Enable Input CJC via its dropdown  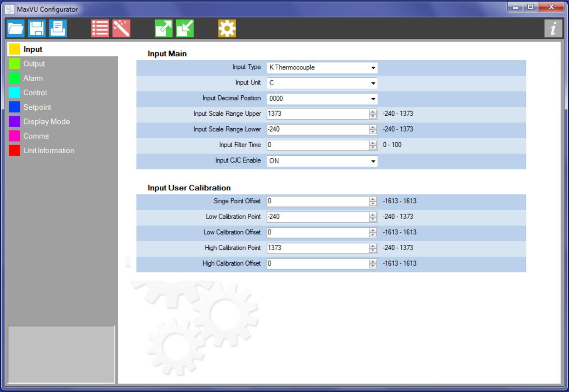(373, 161)
